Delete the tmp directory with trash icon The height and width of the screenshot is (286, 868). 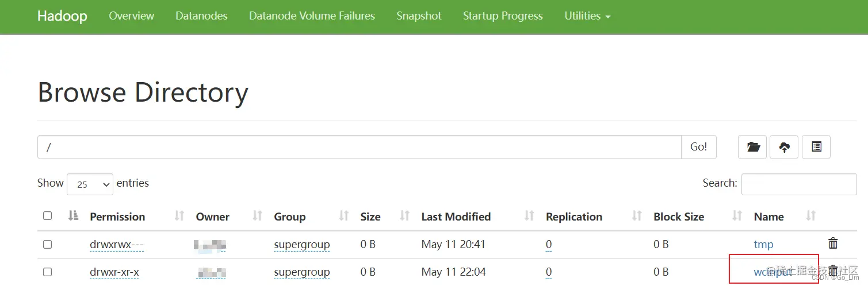[833, 244]
